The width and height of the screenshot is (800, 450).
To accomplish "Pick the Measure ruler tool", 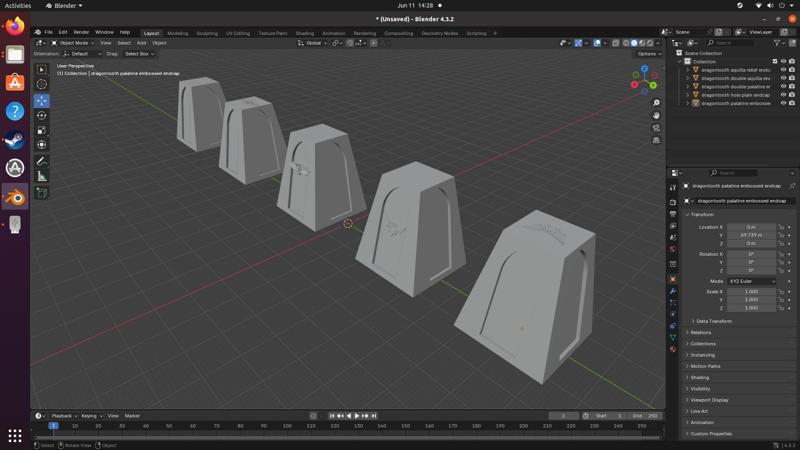I will tap(42, 176).
